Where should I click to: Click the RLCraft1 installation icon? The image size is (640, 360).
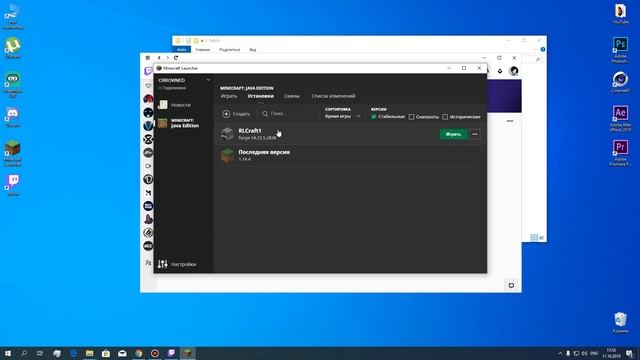click(x=227, y=134)
